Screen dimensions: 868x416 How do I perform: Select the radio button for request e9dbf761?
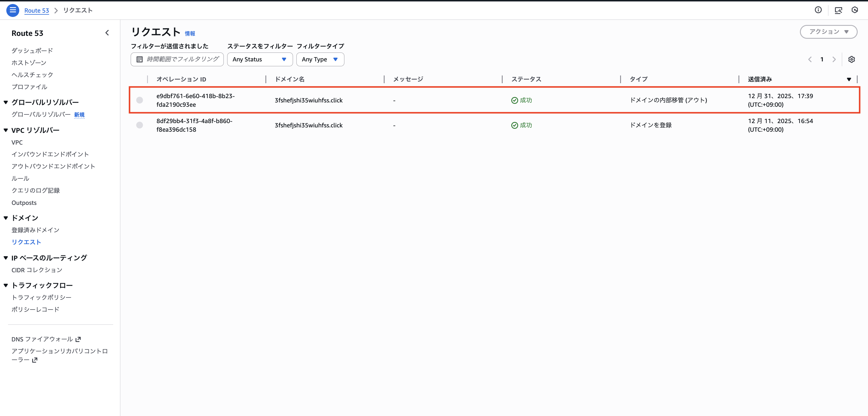click(x=140, y=100)
